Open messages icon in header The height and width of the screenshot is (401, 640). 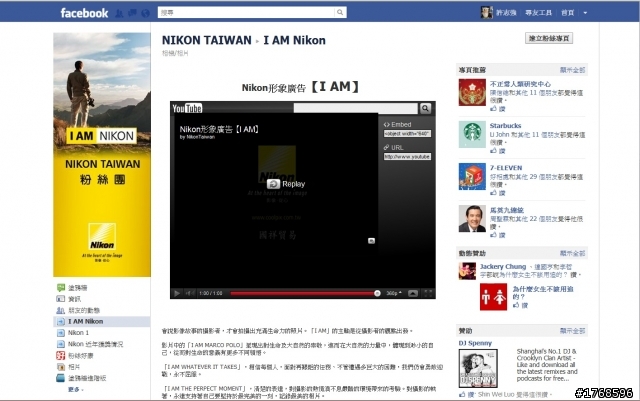[x=132, y=13]
